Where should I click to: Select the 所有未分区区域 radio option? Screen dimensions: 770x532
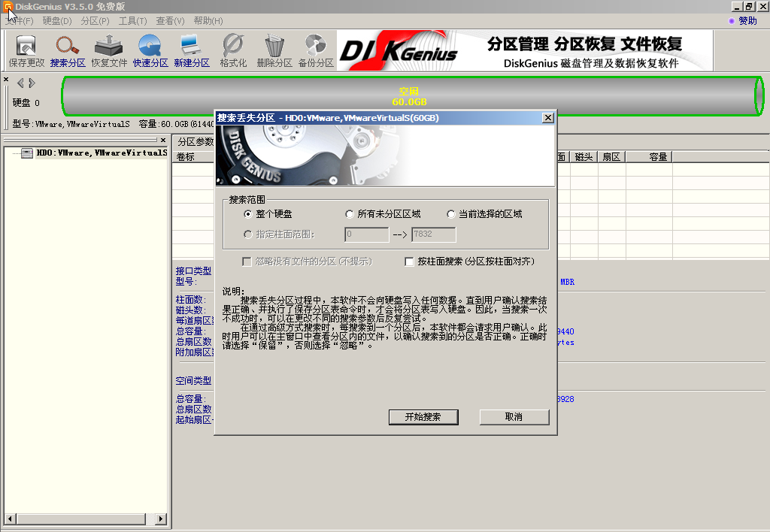349,214
